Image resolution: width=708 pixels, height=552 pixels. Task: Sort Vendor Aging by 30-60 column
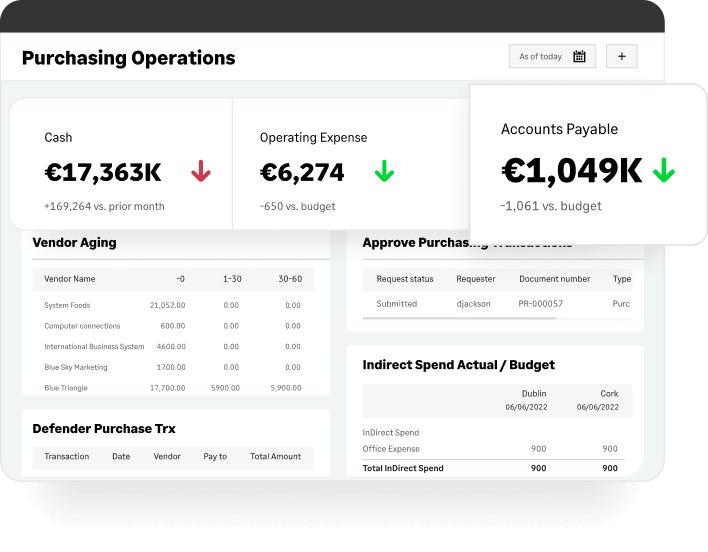[290, 279]
